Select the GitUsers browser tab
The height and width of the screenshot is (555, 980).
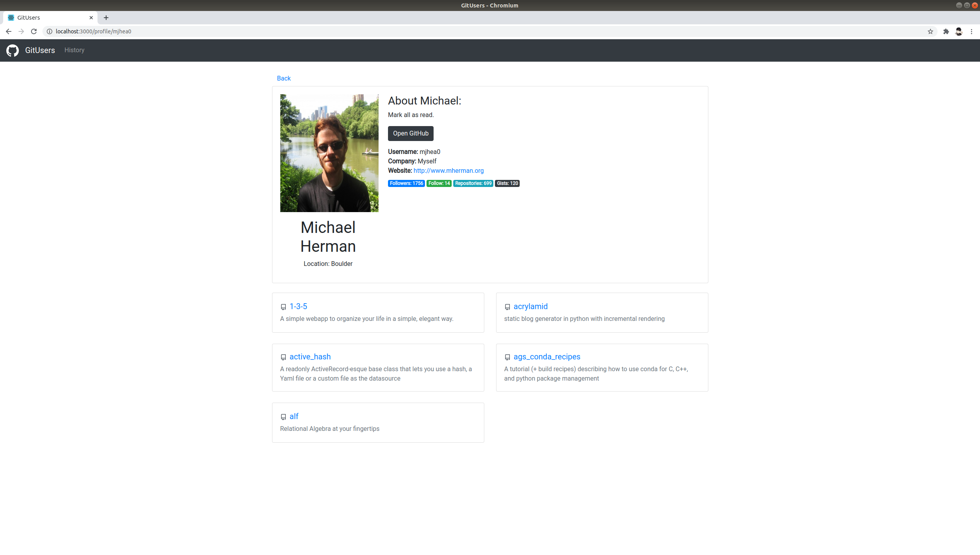coord(47,18)
